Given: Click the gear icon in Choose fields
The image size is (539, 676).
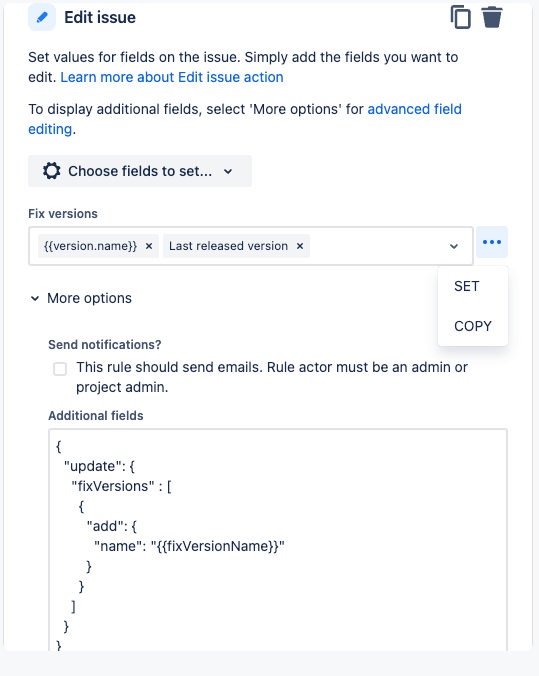Looking at the screenshot, I should pyautogui.click(x=52, y=171).
